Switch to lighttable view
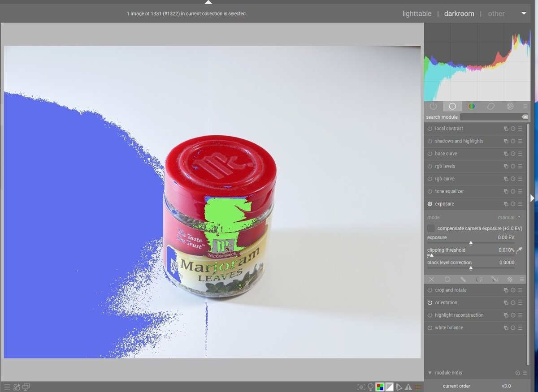Viewport: 538px width, 392px height. [x=417, y=13]
